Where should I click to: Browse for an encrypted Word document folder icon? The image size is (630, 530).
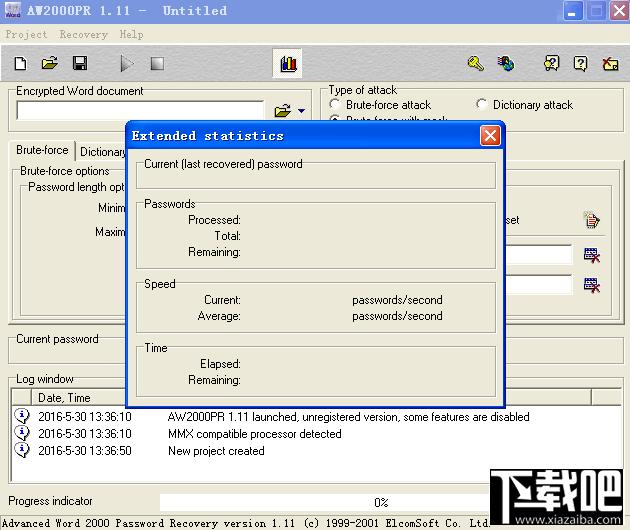[283, 110]
